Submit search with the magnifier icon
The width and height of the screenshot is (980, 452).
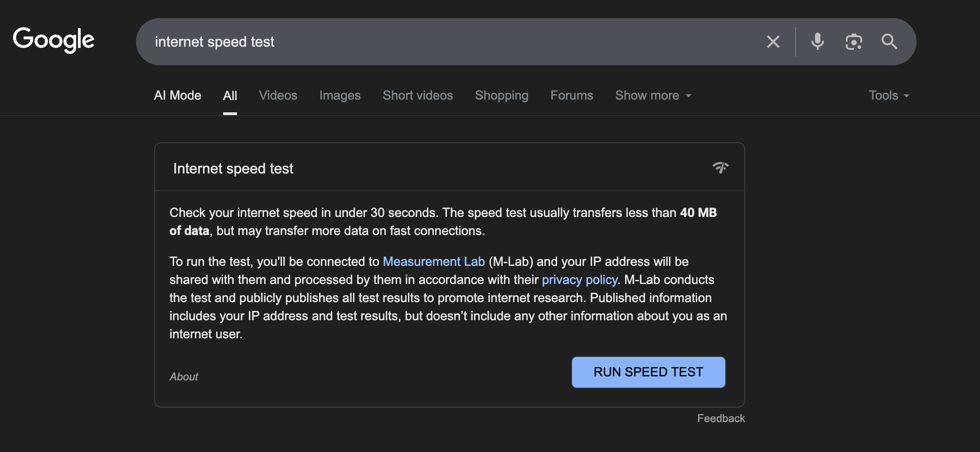click(x=889, y=42)
